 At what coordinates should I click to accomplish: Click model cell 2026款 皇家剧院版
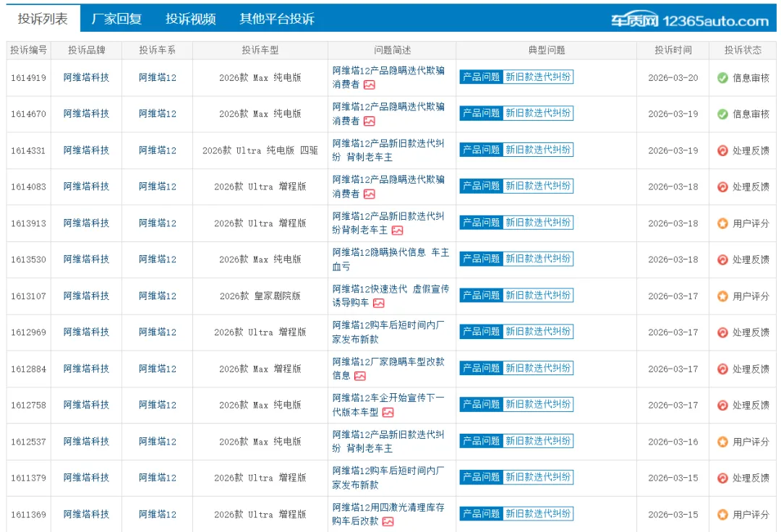(x=260, y=296)
